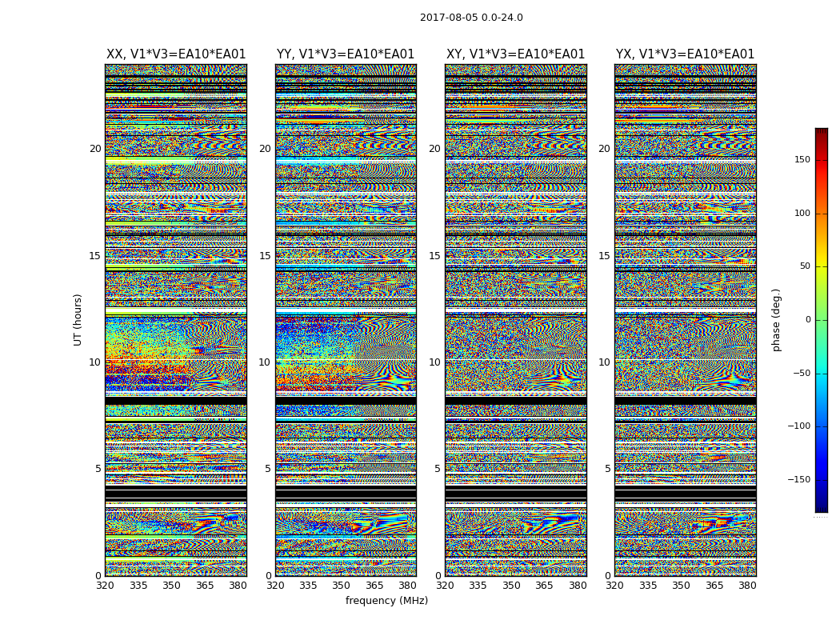Click the 380 MHz tick under the YX panel
The image size is (840, 640).
(747, 586)
